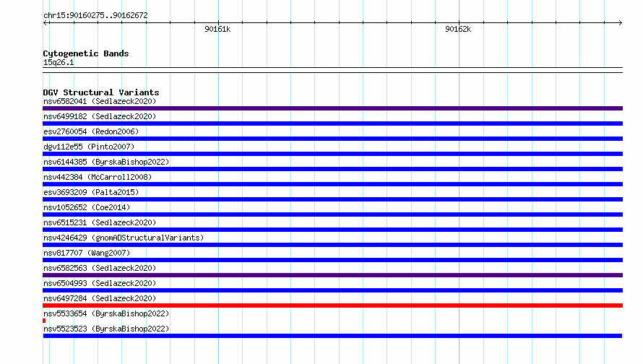Select the blue bar under esv3693209

[x=332, y=199]
